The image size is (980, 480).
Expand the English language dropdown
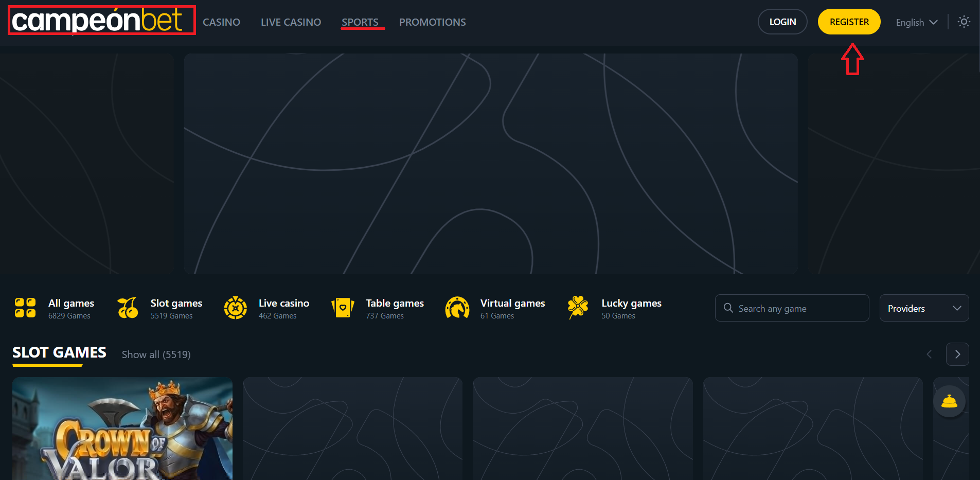pyautogui.click(x=917, y=22)
